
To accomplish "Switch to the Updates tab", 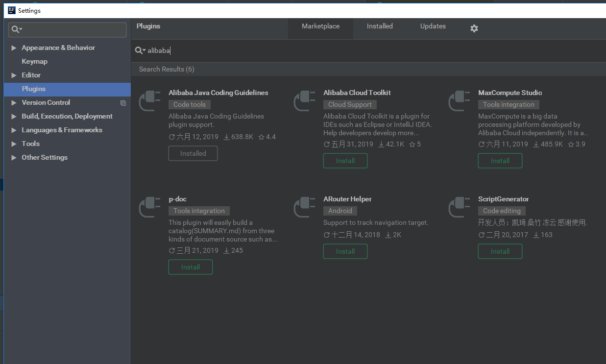I will click(x=433, y=26).
